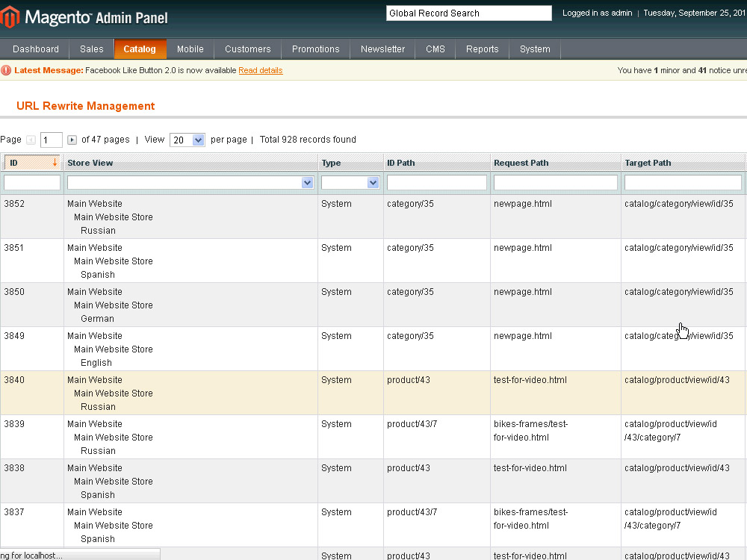
Task: Sort by Target Path column header
Action: [648, 163]
